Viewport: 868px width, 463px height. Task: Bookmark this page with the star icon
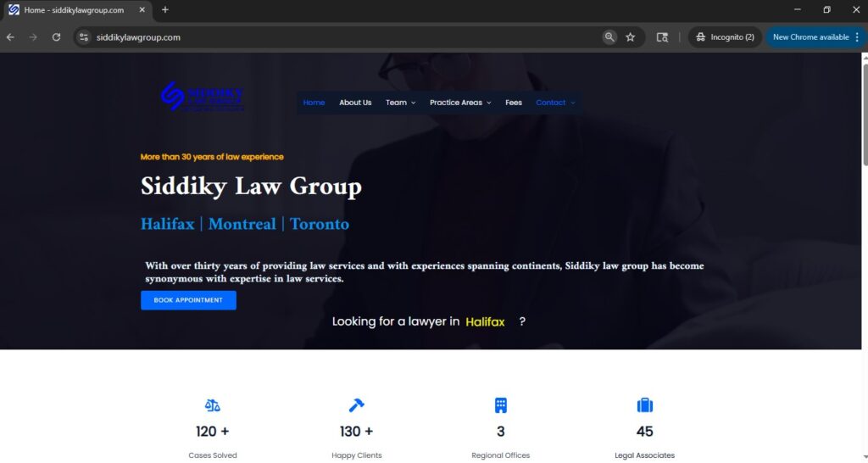click(630, 37)
